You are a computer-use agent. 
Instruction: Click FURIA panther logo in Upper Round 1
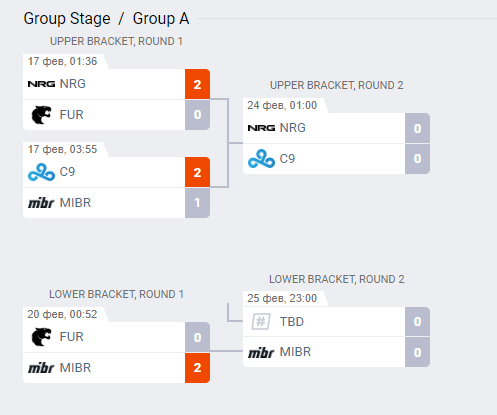pos(41,115)
